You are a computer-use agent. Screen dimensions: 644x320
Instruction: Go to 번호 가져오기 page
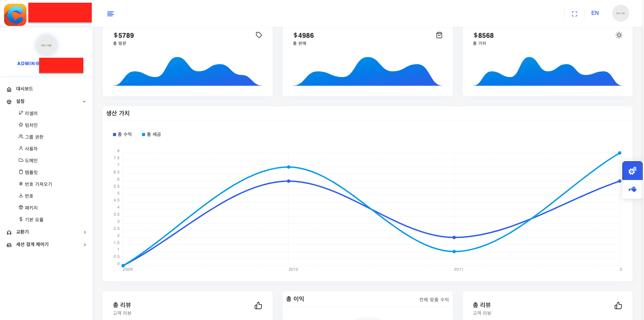[x=38, y=184]
